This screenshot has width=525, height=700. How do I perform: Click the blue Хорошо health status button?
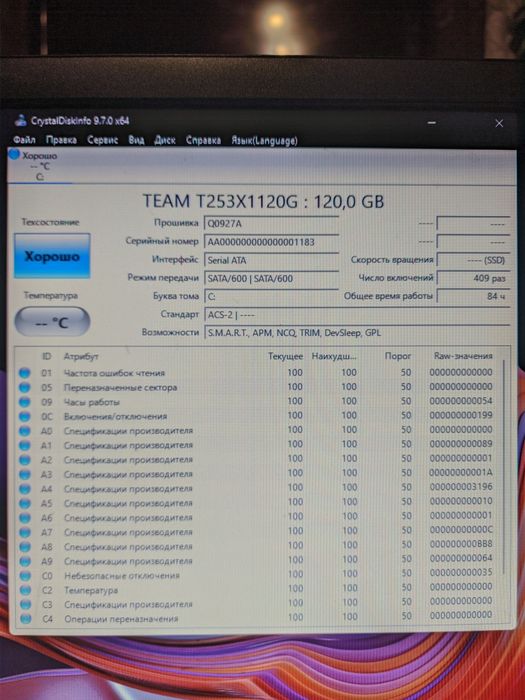52,256
